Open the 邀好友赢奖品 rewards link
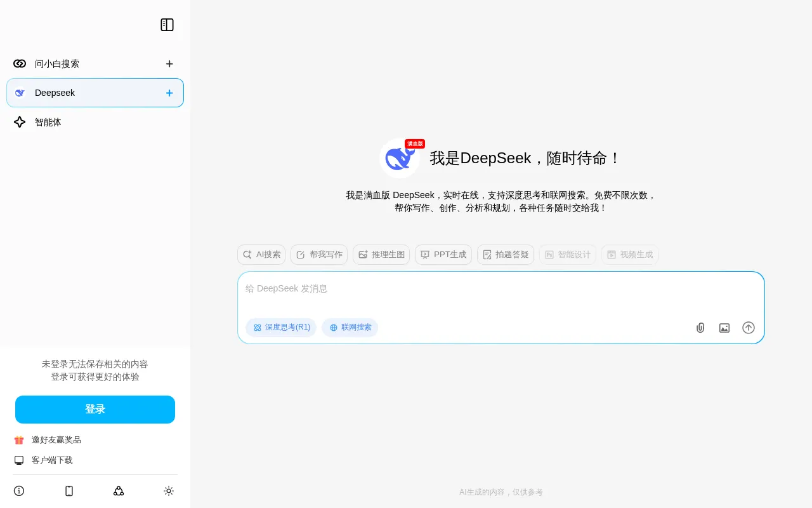Viewport: 812px width, 508px height. pos(56,439)
